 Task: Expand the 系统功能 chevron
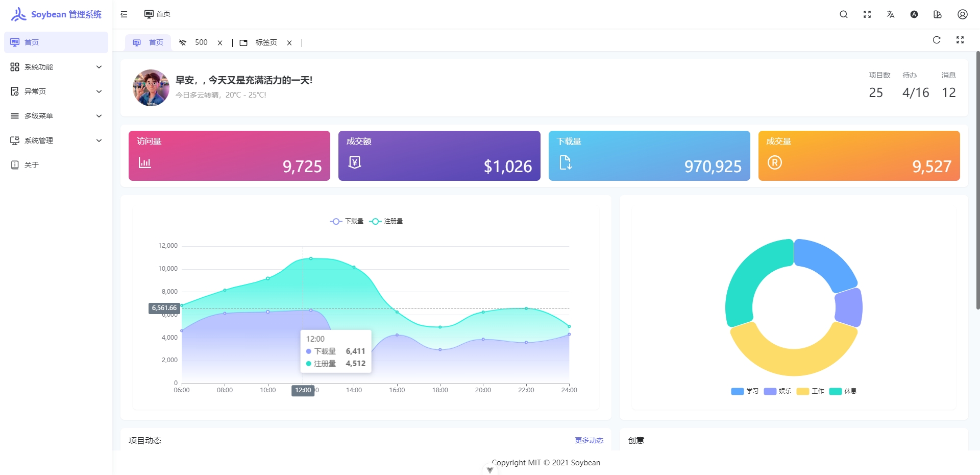(x=99, y=67)
